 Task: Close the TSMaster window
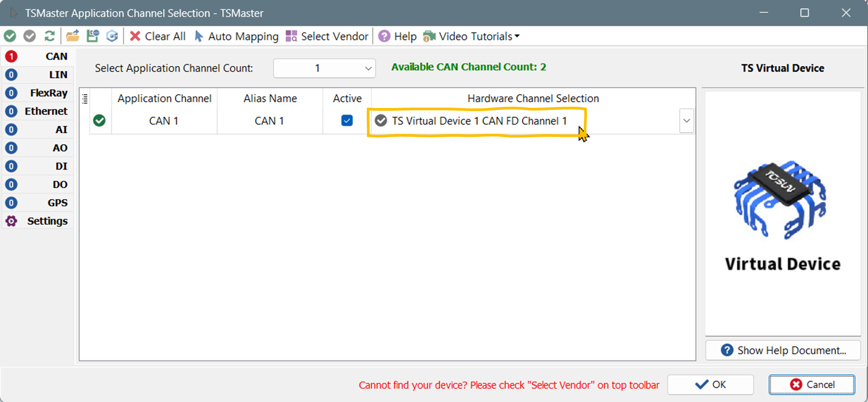point(846,13)
